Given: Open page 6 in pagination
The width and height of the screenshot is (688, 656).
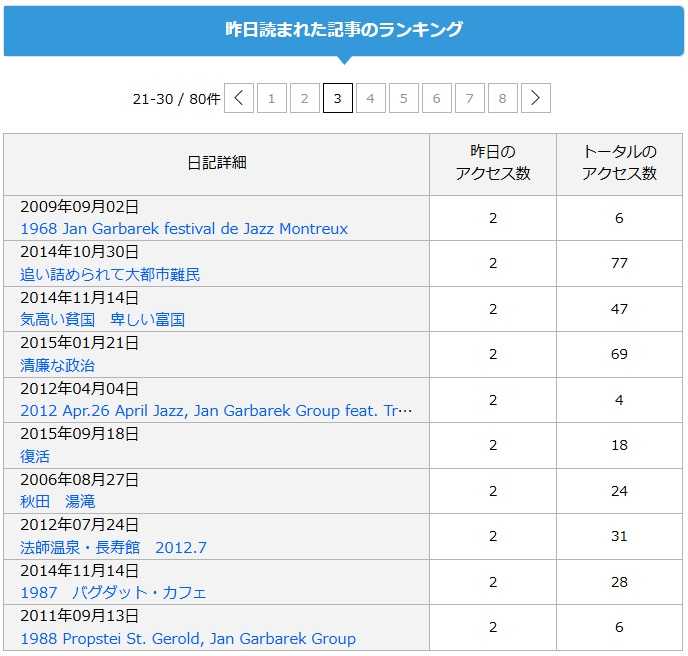Looking at the screenshot, I should (437, 98).
